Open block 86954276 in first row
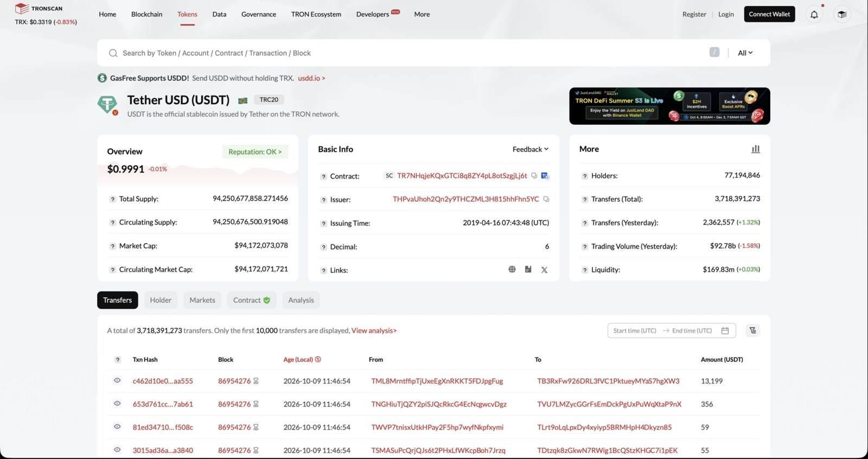This screenshot has height=459, width=868. click(x=234, y=381)
